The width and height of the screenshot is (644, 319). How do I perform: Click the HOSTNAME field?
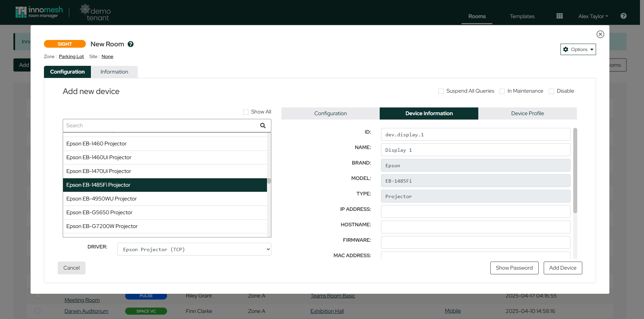[x=476, y=227]
